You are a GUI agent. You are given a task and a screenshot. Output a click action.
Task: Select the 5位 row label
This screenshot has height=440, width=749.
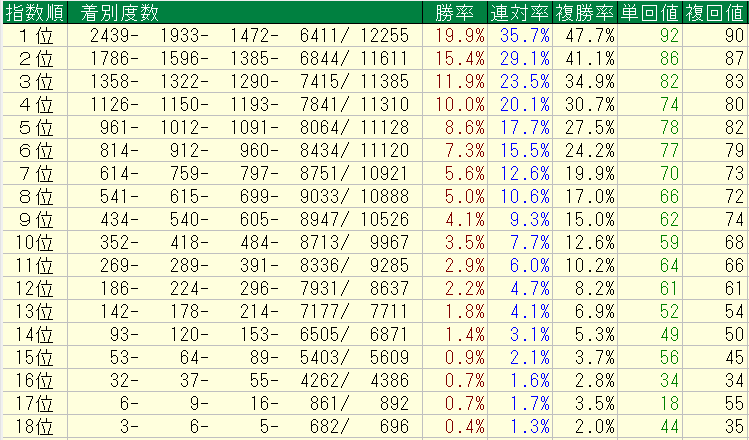[36, 128]
